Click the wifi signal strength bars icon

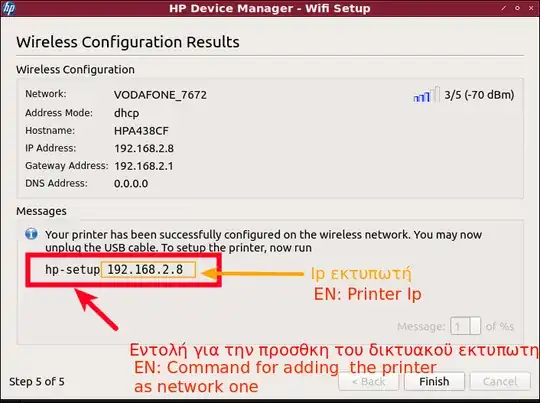point(426,95)
